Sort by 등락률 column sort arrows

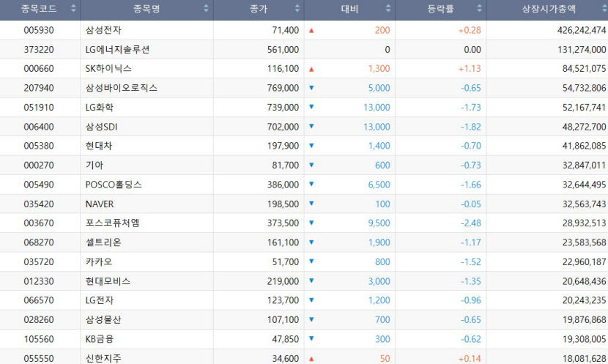point(480,8)
